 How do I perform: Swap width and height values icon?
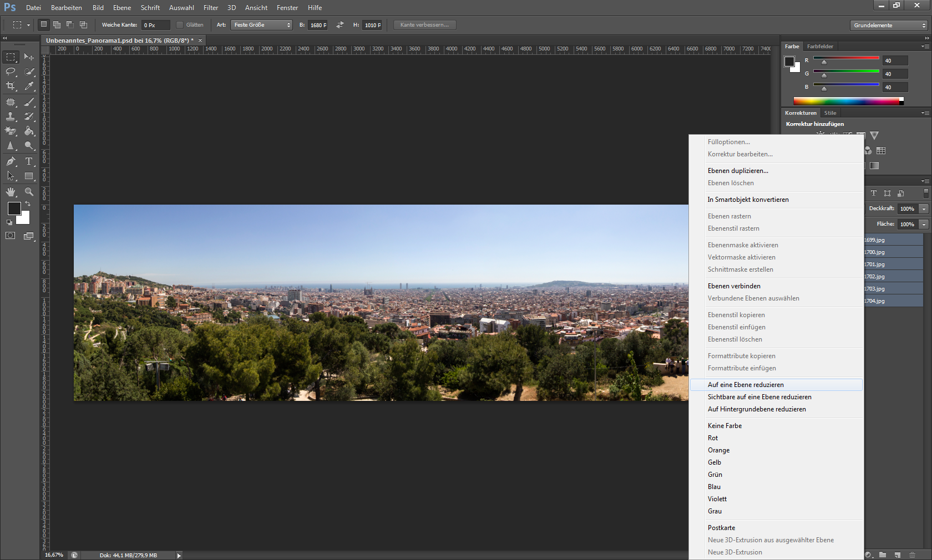click(x=340, y=25)
